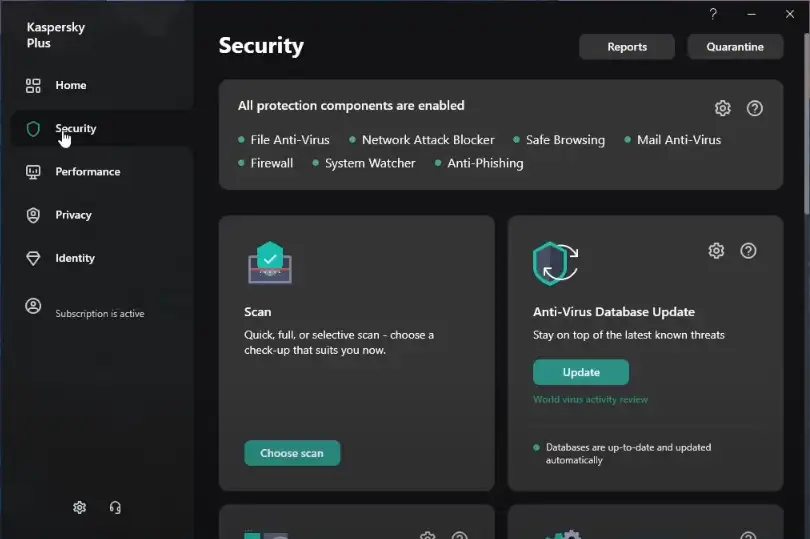Click help icon for protection components
810x539 pixels.
coord(755,108)
